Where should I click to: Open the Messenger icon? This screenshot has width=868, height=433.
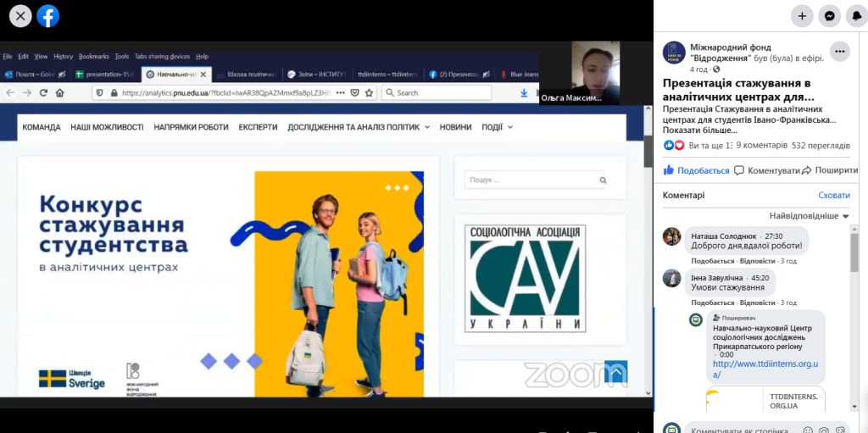(830, 15)
